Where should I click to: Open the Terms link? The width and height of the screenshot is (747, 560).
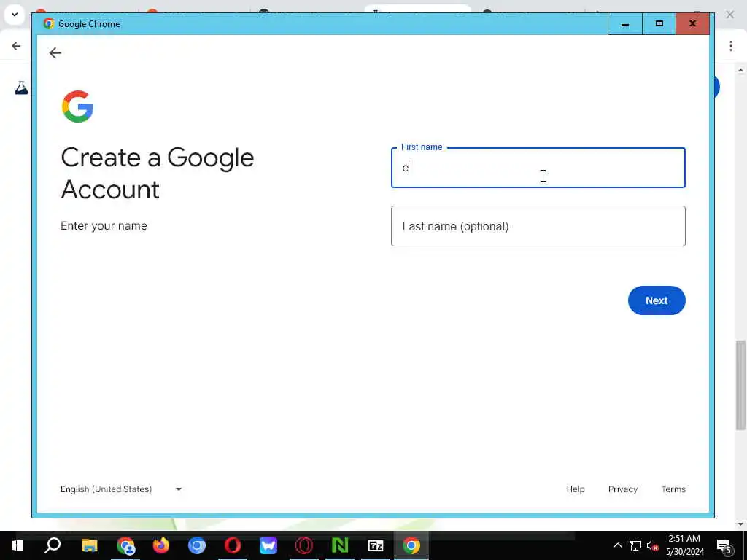(673, 489)
